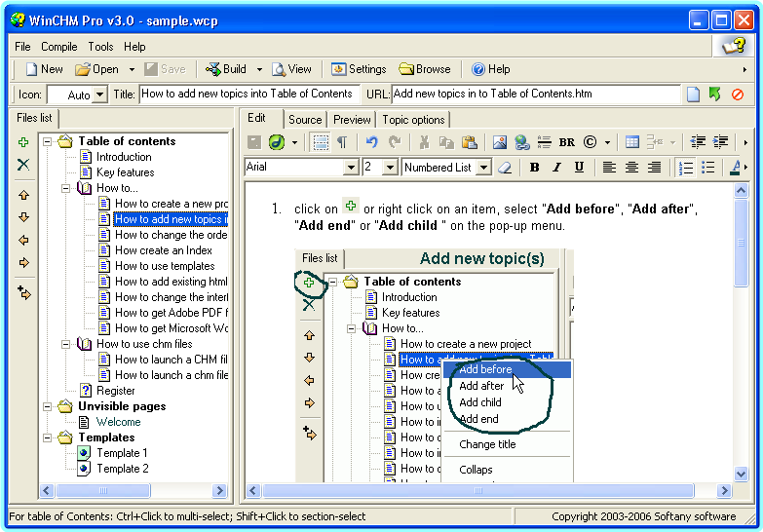
Task: Click the decrease indent icon in editor toolbar
Action: click(698, 141)
